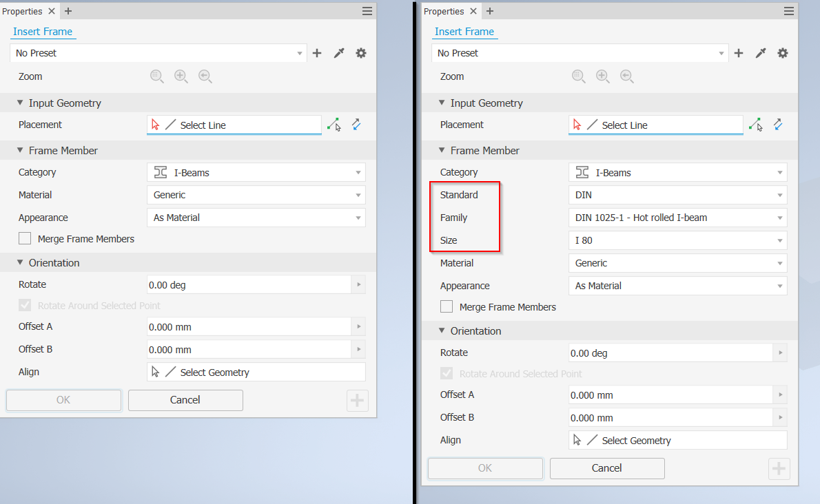This screenshot has height=504, width=820.
Task: Toggle the Merge Frame Members checkbox
Action: (x=25, y=238)
